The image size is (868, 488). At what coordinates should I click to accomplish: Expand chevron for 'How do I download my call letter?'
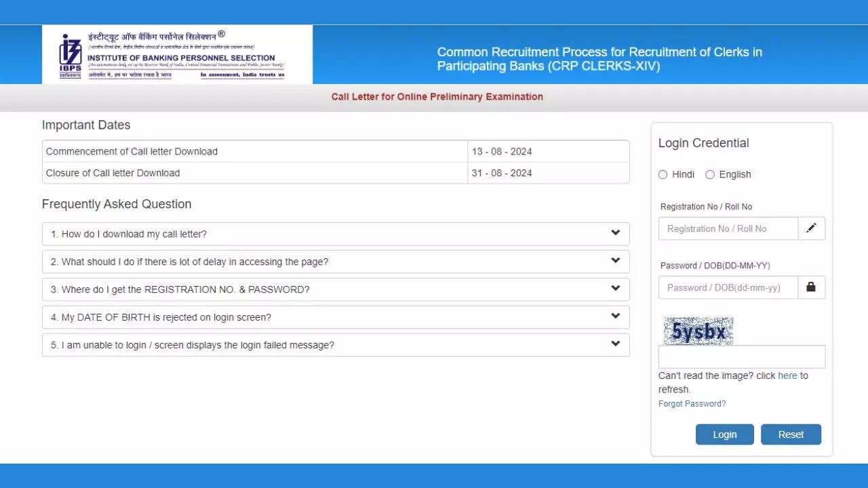click(615, 233)
